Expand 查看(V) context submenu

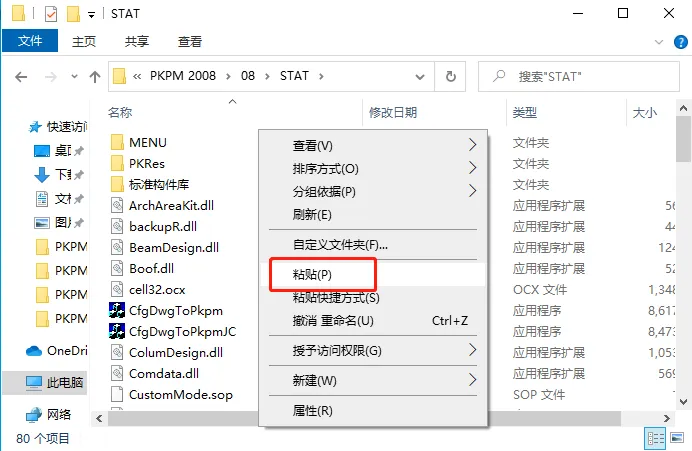[373, 145]
